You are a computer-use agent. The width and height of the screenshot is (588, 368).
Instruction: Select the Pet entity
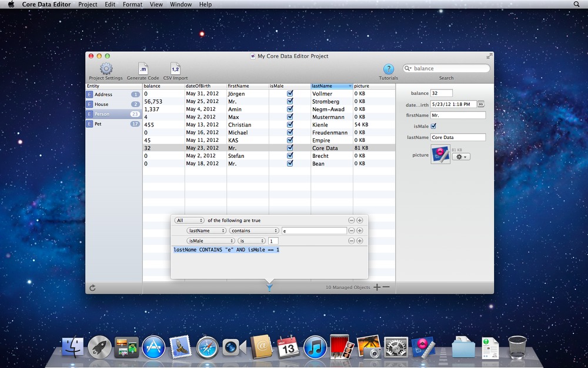tap(113, 124)
